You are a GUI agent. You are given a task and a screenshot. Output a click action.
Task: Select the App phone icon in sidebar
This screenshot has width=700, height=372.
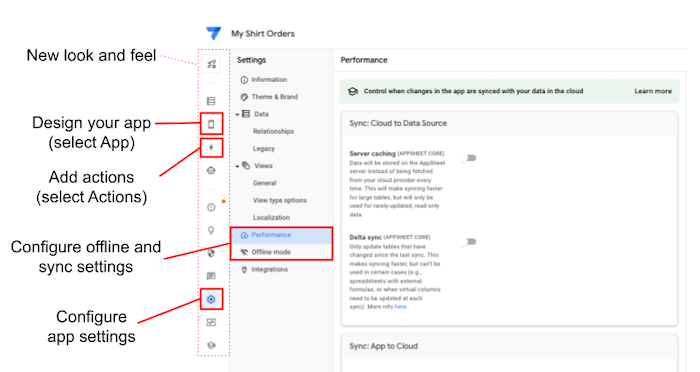pos(211,124)
